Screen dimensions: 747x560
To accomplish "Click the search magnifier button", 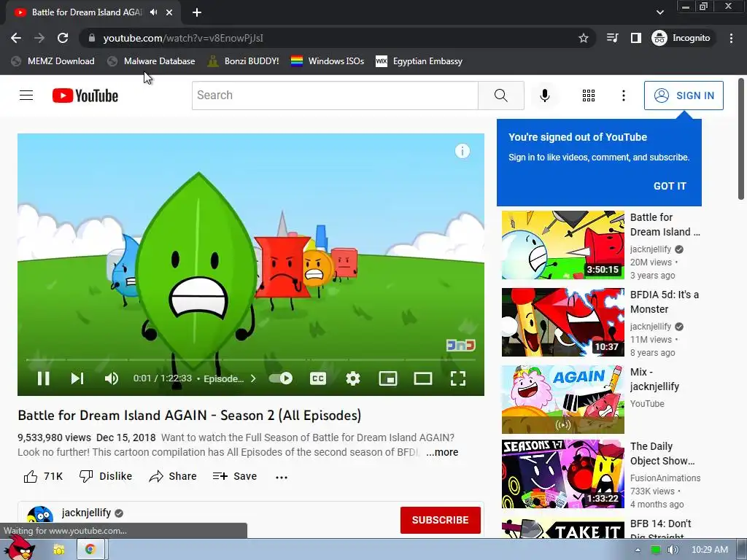I will pyautogui.click(x=500, y=96).
